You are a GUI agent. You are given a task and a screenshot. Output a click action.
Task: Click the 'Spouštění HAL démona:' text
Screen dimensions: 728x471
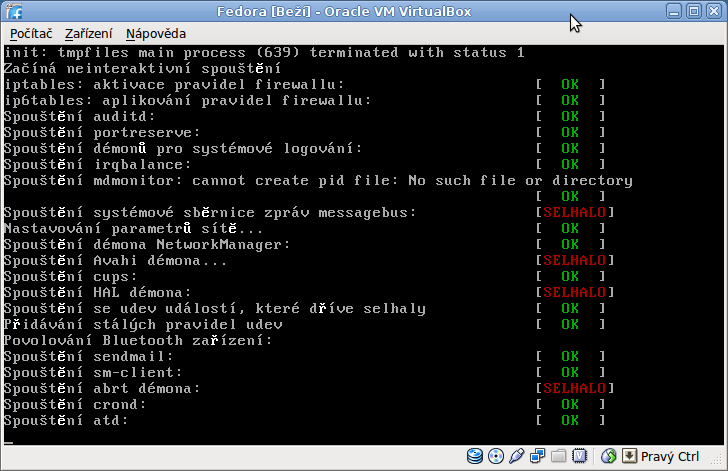tap(98, 293)
